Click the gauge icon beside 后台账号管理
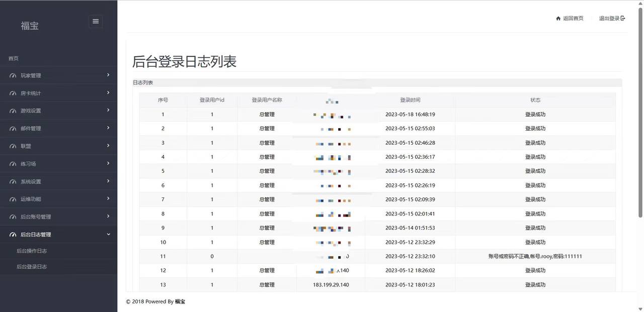 coord(13,217)
